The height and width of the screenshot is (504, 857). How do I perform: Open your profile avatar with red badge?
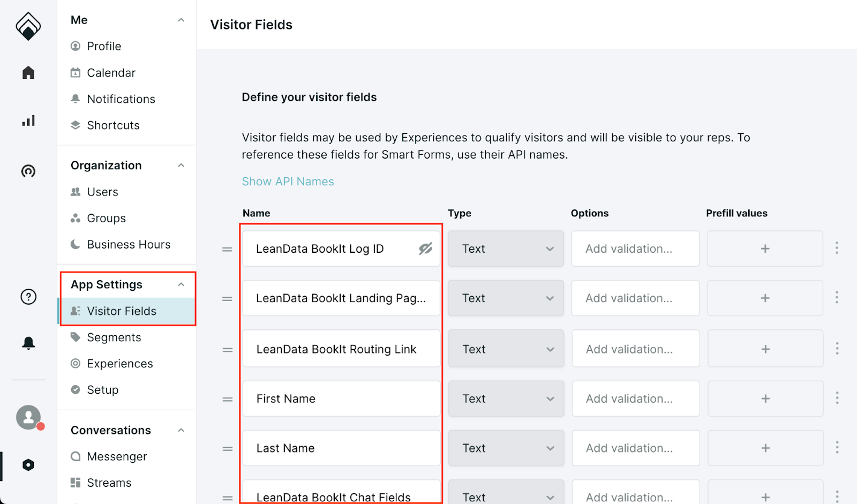[x=28, y=418]
